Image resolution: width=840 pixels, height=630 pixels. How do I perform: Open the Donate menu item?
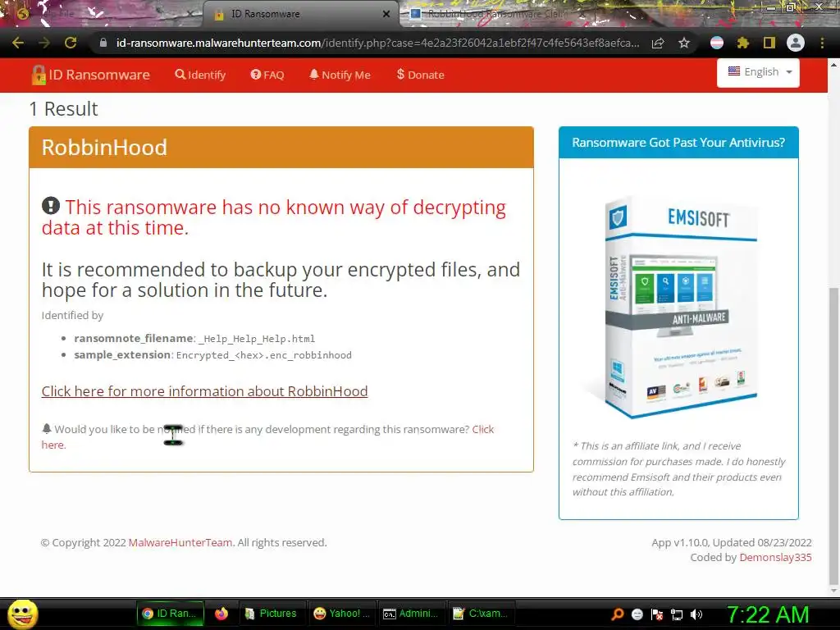coord(421,75)
